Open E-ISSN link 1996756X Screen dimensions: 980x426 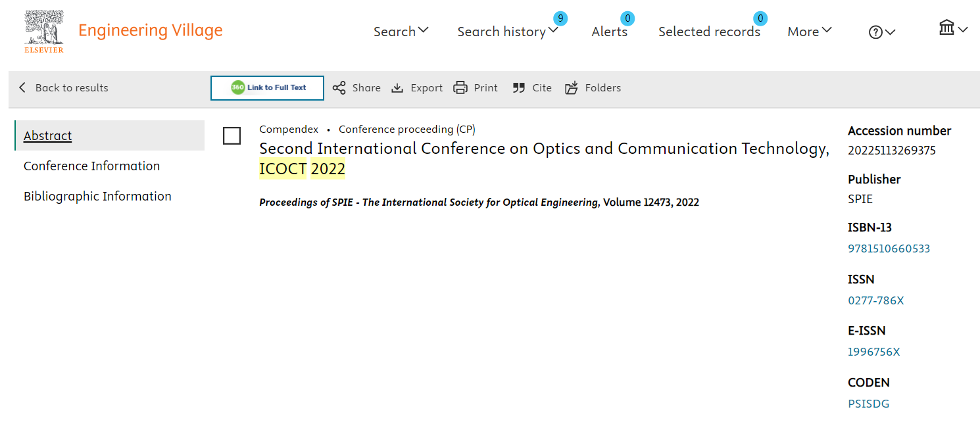coord(874,352)
